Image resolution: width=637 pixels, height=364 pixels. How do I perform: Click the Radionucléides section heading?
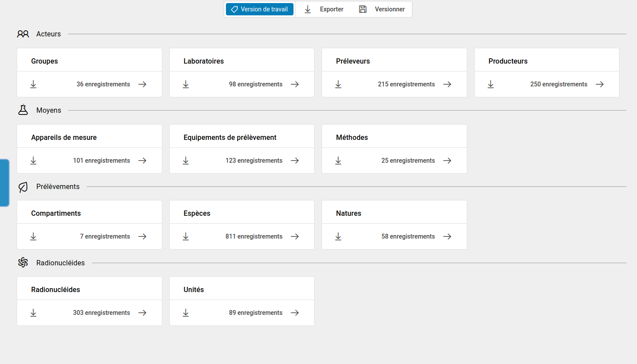(x=61, y=263)
